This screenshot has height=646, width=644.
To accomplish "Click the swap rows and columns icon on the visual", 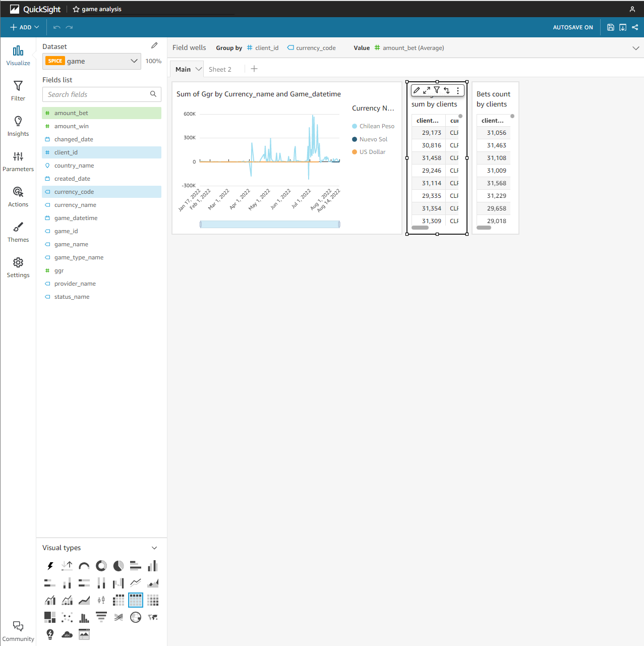I will click(x=447, y=90).
